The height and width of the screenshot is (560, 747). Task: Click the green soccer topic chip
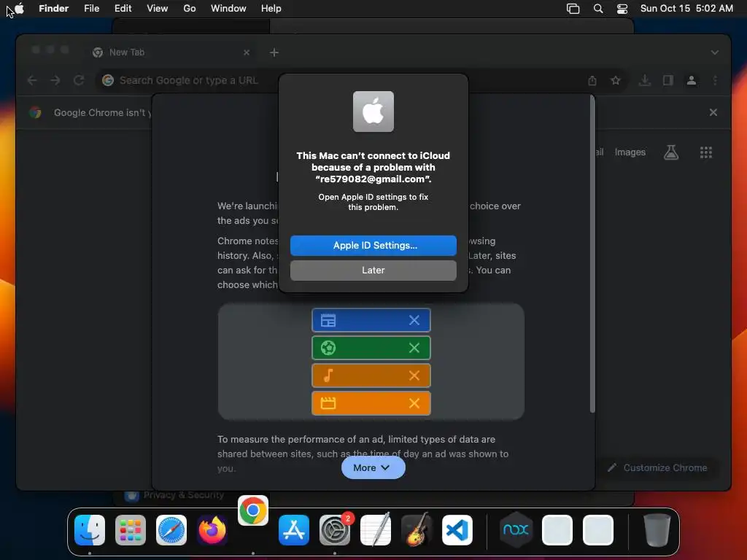coord(371,348)
